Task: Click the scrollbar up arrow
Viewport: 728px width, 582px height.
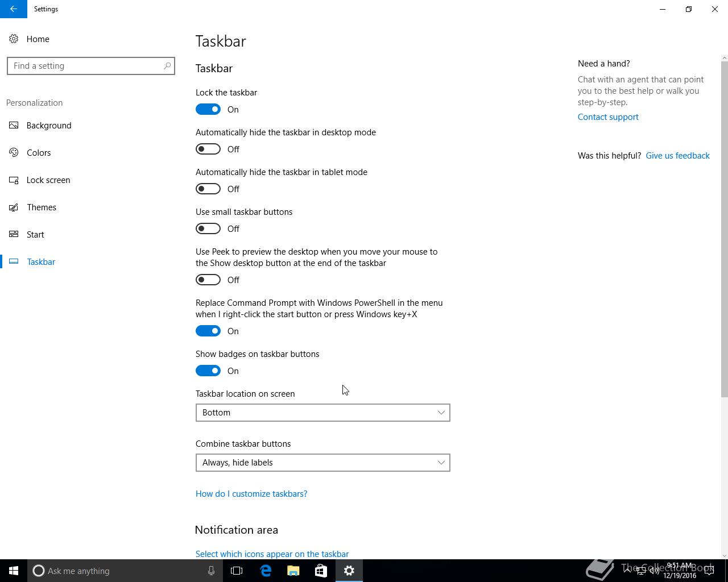Action: 724,58
